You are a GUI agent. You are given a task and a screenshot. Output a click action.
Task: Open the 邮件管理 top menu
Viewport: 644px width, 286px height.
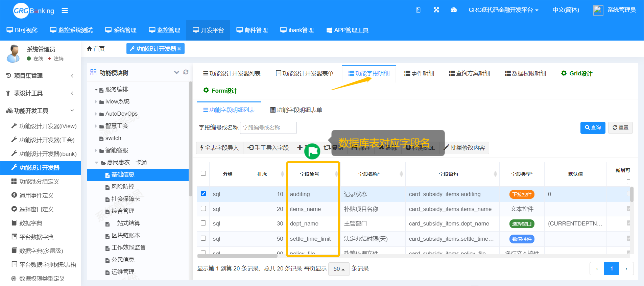click(252, 30)
